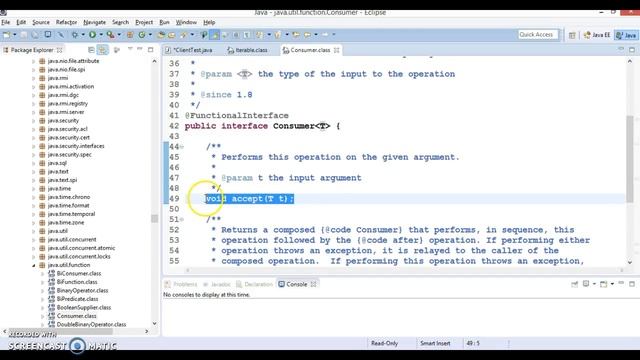Open the Package Explorer View Menu triangle
This screenshot has height=360, width=640.
pos(130,49)
